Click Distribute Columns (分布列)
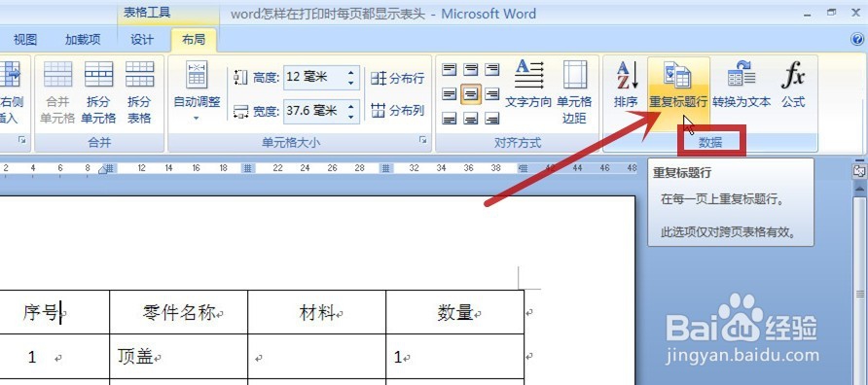The width and height of the screenshot is (868, 385). 397,110
